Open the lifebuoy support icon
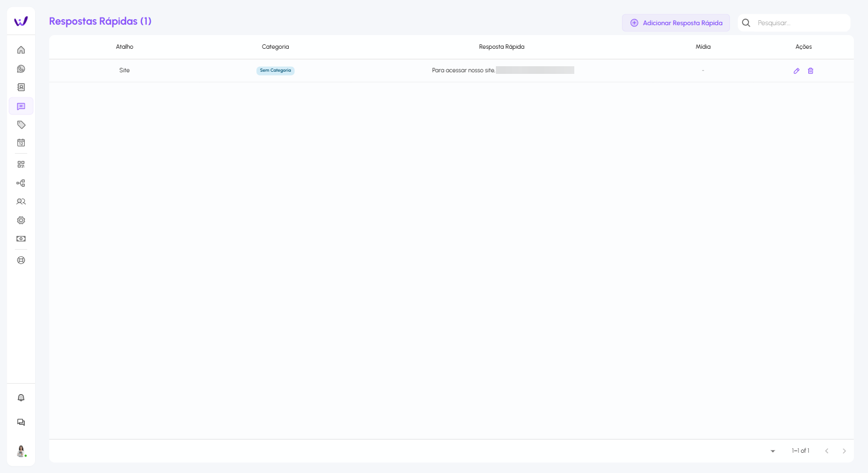The image size is (868, 473). [x=21, y=260]
